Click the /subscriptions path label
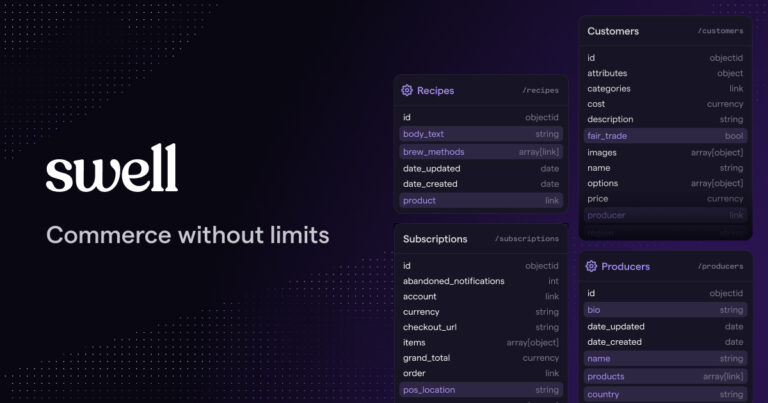 point(526,239)
